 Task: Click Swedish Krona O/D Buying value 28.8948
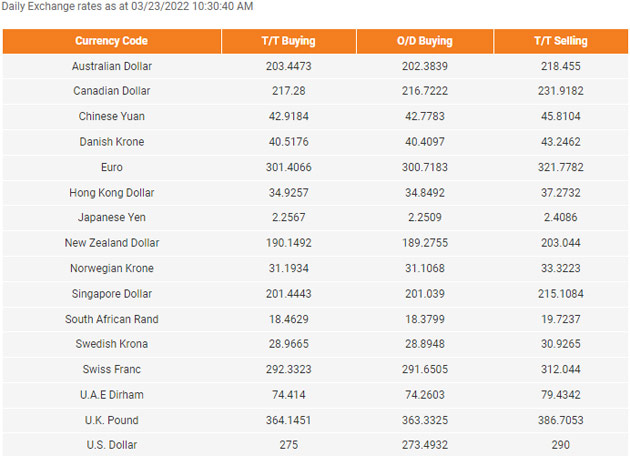coord(425,344)
